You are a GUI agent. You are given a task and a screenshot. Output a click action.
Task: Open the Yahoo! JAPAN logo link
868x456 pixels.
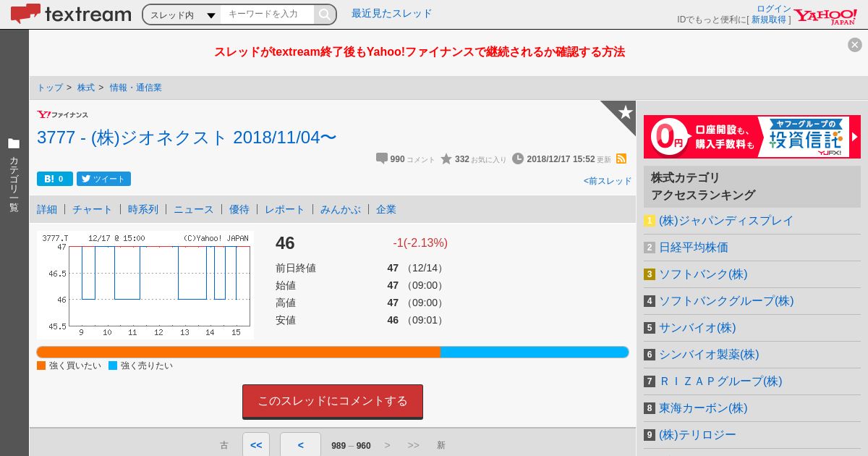(x=825, y=17)
